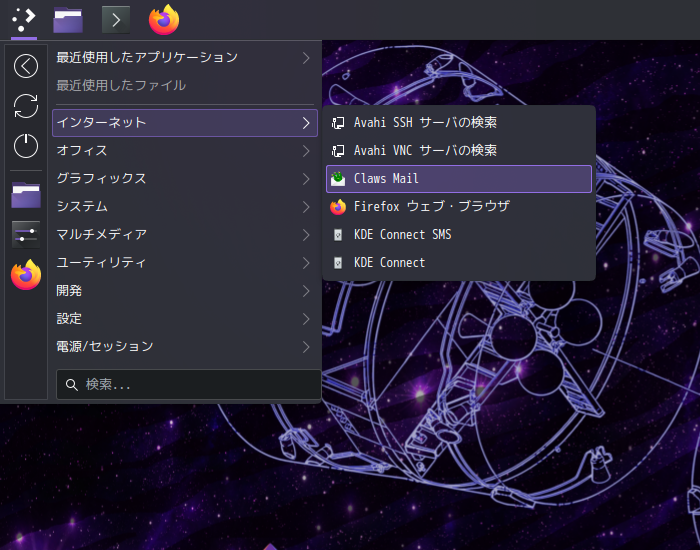Click the KDE Connect SMS entry icon
The height and width of the screenshot is (550, 700).
338,235
